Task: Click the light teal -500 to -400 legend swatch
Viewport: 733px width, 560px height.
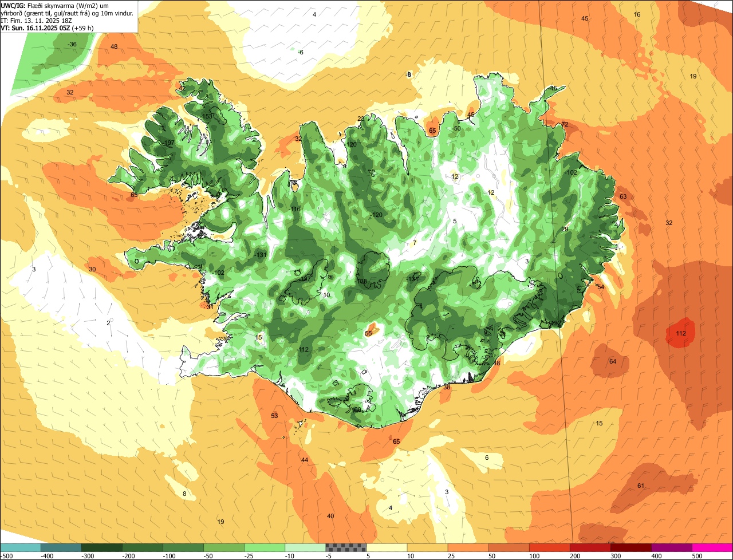Action: 21,547
